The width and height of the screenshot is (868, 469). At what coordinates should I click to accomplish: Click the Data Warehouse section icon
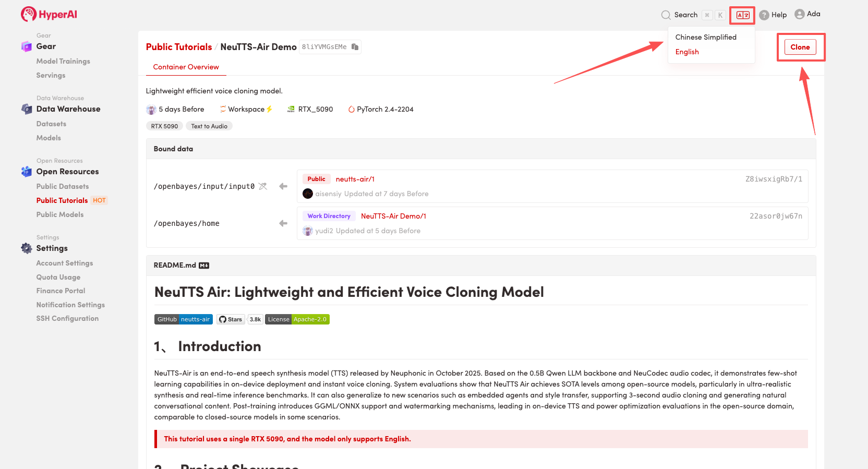coord(27,109)
